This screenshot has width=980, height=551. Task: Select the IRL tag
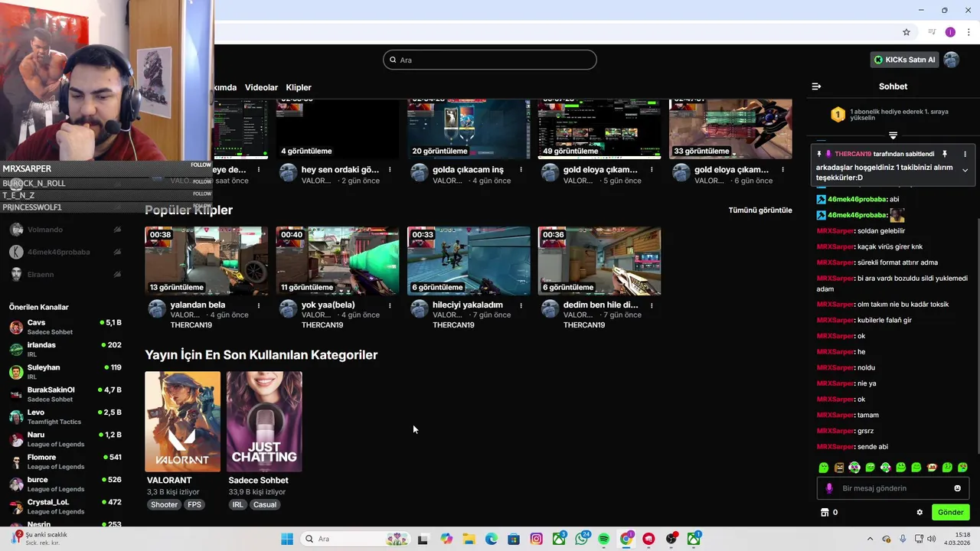(237, 504)
